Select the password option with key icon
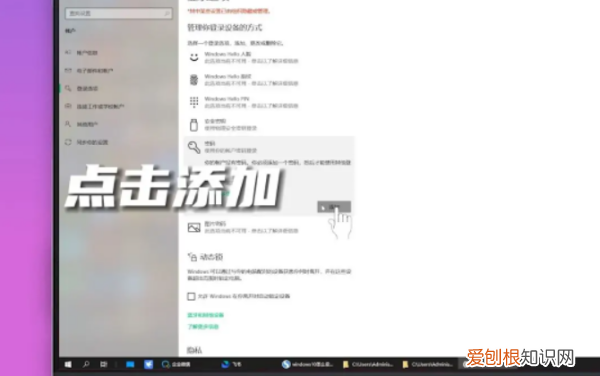Screen dimensions: 600x376 (x=223, y=147)
